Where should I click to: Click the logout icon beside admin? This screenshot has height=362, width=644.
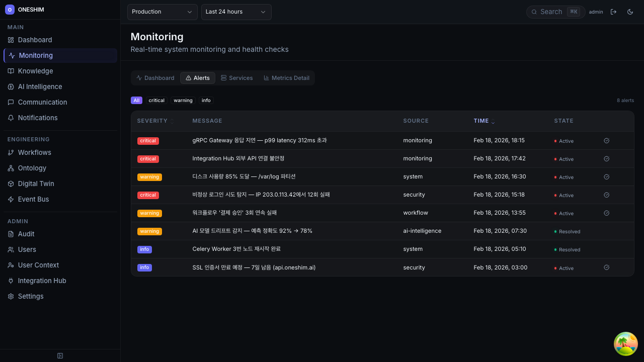pyautogui.click(x=613, y=12)
